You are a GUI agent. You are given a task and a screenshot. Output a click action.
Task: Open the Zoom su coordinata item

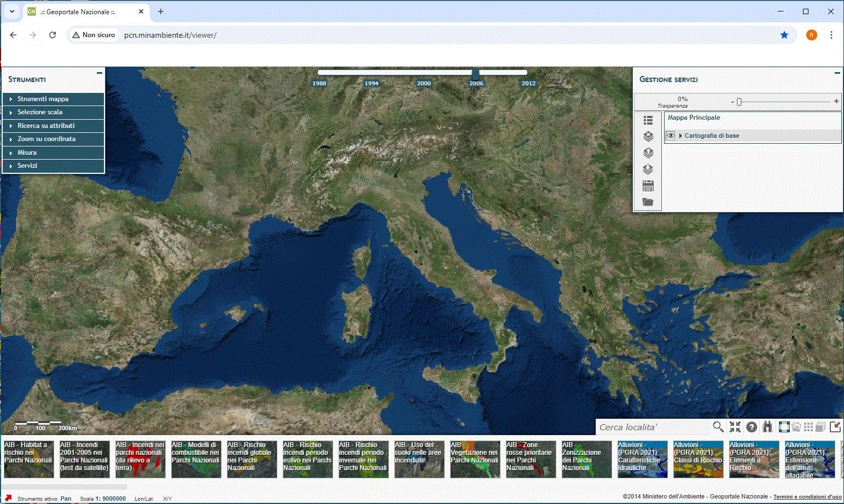(x=46, y=139)
